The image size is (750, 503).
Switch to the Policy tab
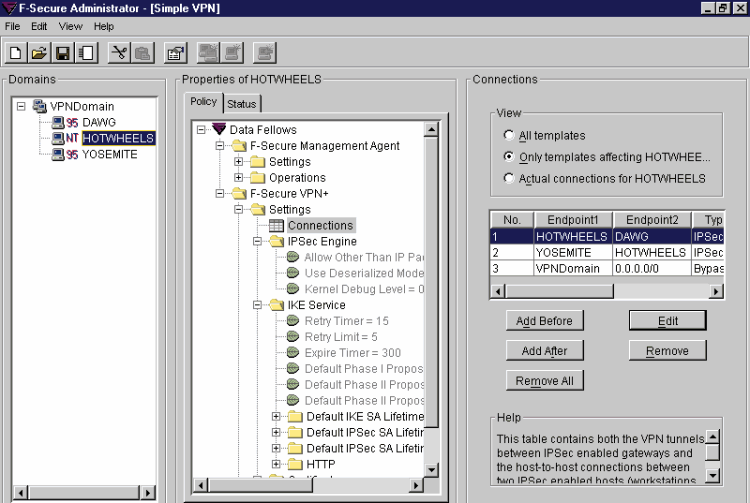coord(203,101)
